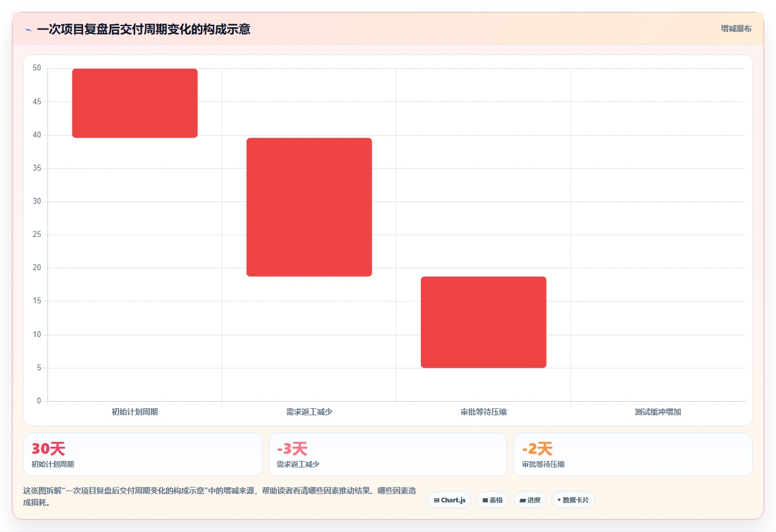The width and height of the screenshot is (776, 532).
Task: Open the -2天 data card
Action: 633,454
